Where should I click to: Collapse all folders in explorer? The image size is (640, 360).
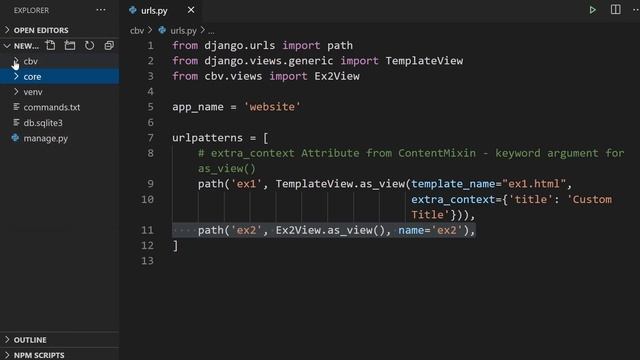[109, 45]
